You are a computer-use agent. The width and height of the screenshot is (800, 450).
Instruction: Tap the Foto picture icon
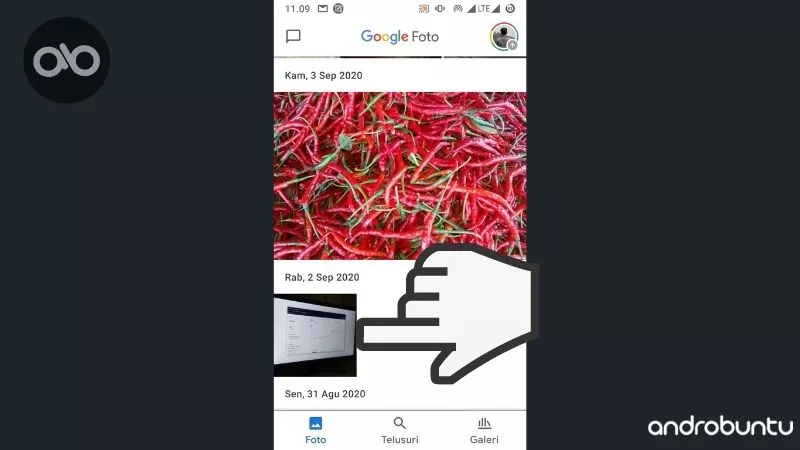[x=315, y=423]
